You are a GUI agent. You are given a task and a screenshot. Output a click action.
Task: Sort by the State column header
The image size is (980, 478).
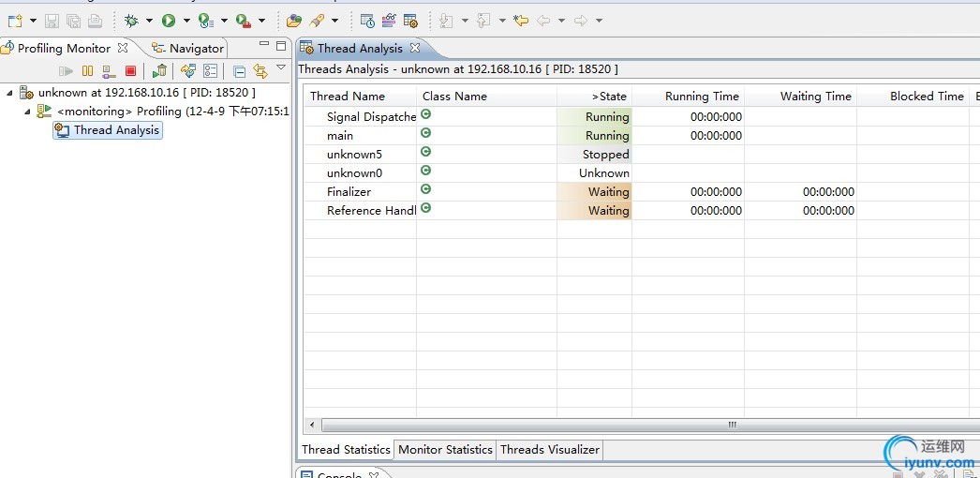click(x=594, y=97)
